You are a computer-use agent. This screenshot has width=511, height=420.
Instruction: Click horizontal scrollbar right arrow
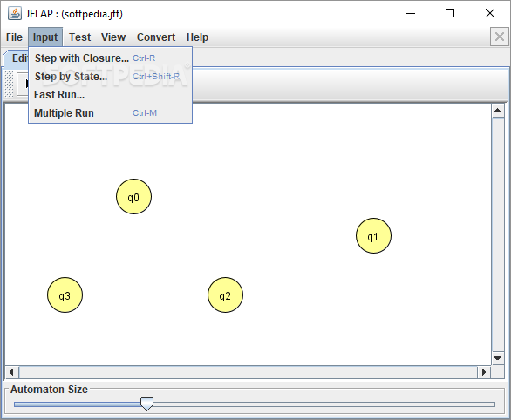(484, 372)
